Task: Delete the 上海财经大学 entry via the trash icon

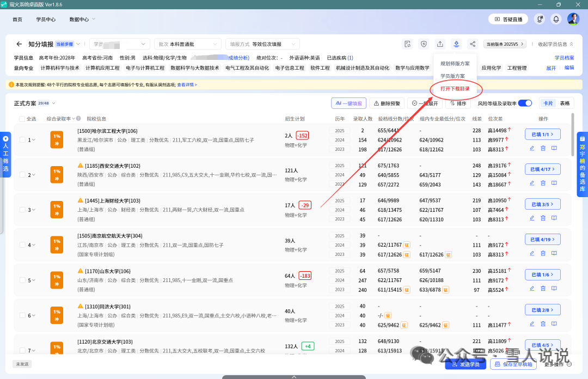Action: (x=543, y=218)
